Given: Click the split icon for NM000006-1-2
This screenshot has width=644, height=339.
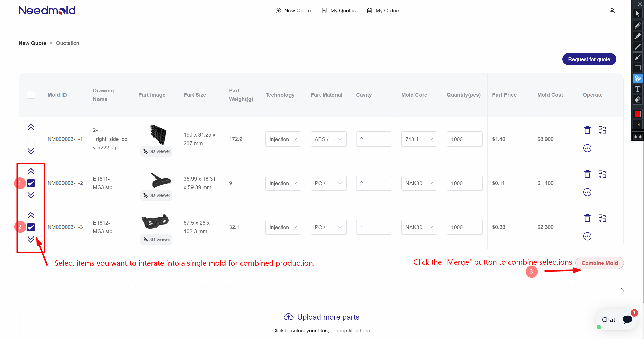Looking at the screenshot, I should (602, 174).
